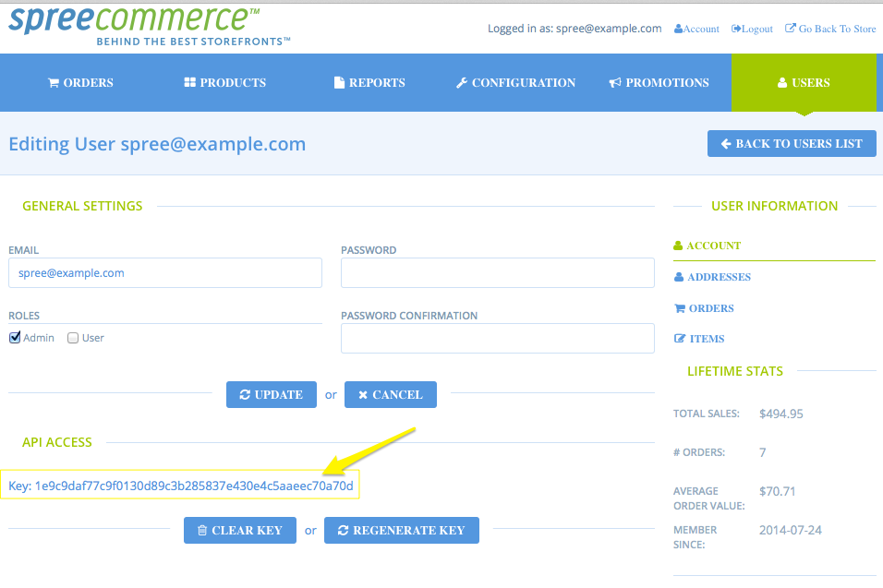
Task: Click the member since date 2014-07-24
Action: [x=790, y=530]
